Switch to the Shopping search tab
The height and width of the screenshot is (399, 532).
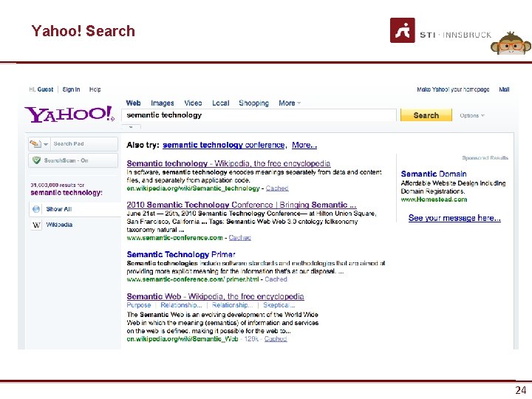tap(253, 103)
